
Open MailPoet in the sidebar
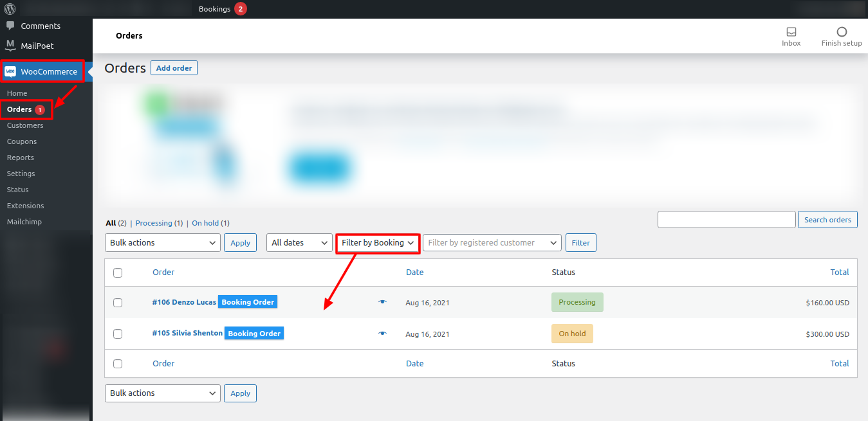click(x=37, y=46)
